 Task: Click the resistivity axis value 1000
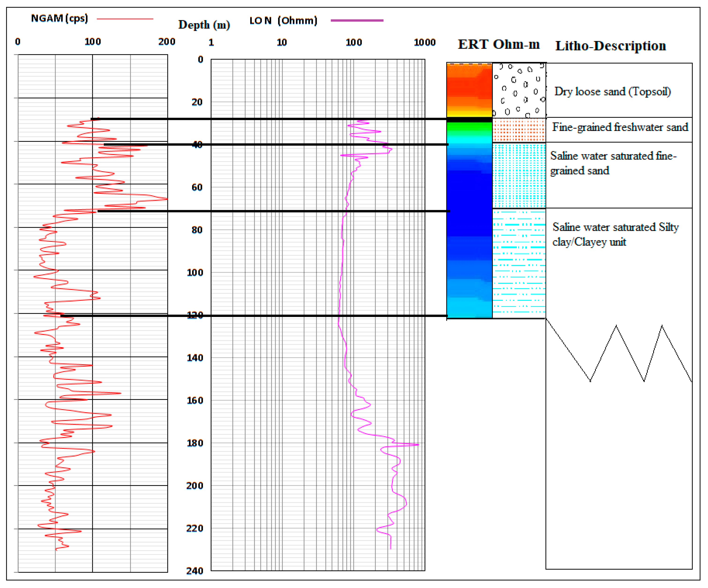pyautogui.click(x=425, y=42)
